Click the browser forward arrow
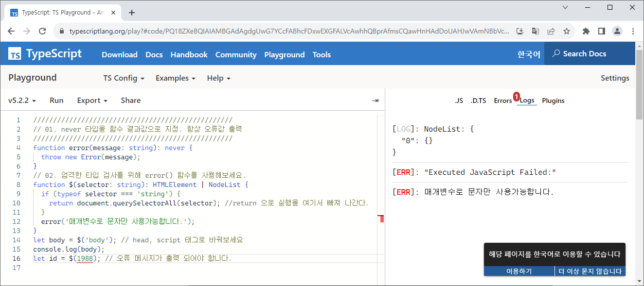Viewport: 644px width, 286px height. pyautogui.click(x=27, y=31)
